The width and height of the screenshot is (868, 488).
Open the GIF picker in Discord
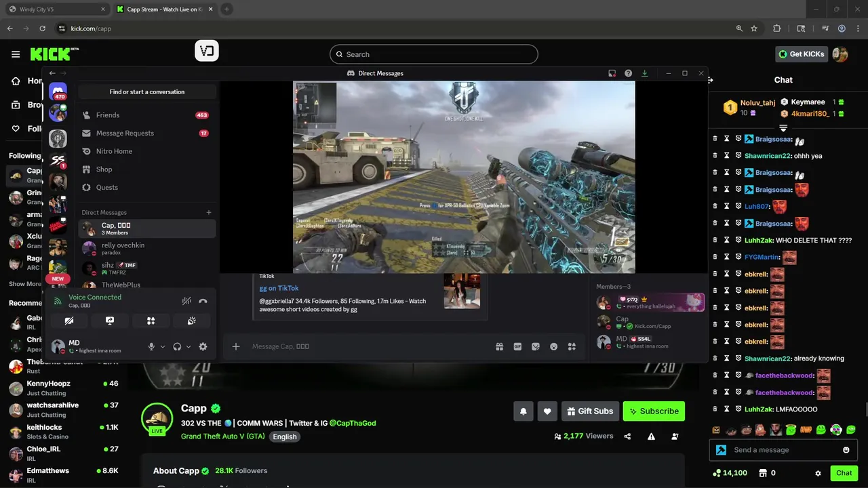(x=517, y=346)
